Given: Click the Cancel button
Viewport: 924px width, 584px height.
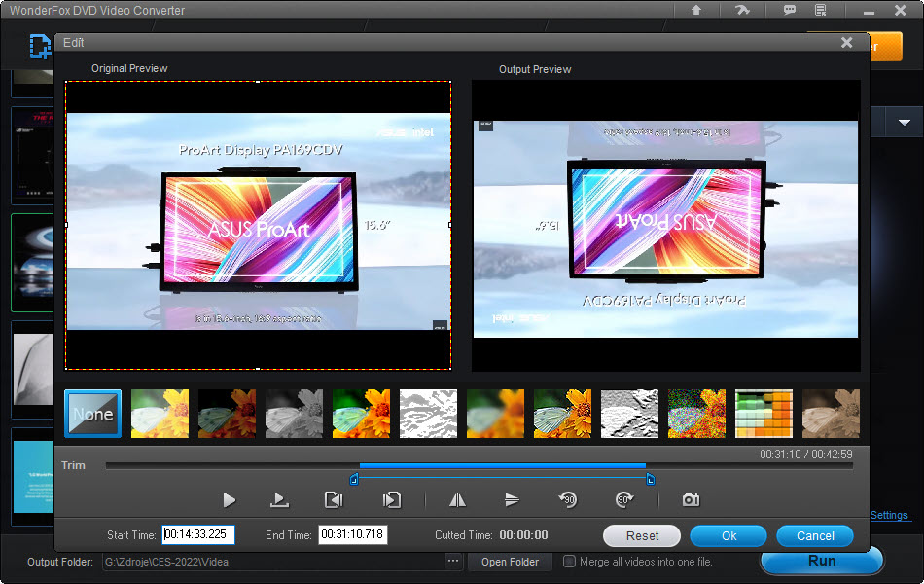Looking at the screenshot, I should [x=815, y=535].
